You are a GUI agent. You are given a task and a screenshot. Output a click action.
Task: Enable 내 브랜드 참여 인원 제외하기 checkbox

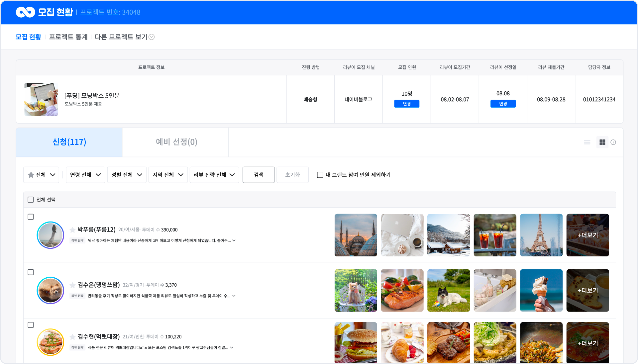320,175
